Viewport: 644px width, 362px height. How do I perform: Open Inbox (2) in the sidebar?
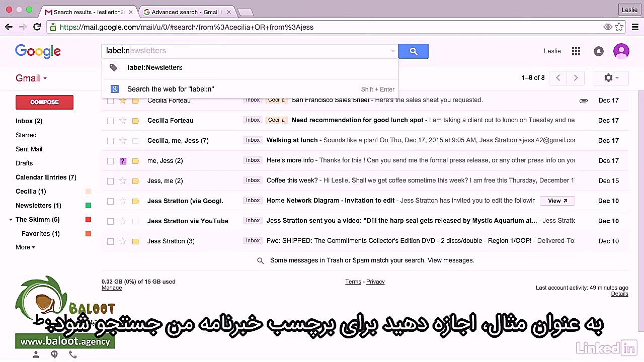pos(29,121)
